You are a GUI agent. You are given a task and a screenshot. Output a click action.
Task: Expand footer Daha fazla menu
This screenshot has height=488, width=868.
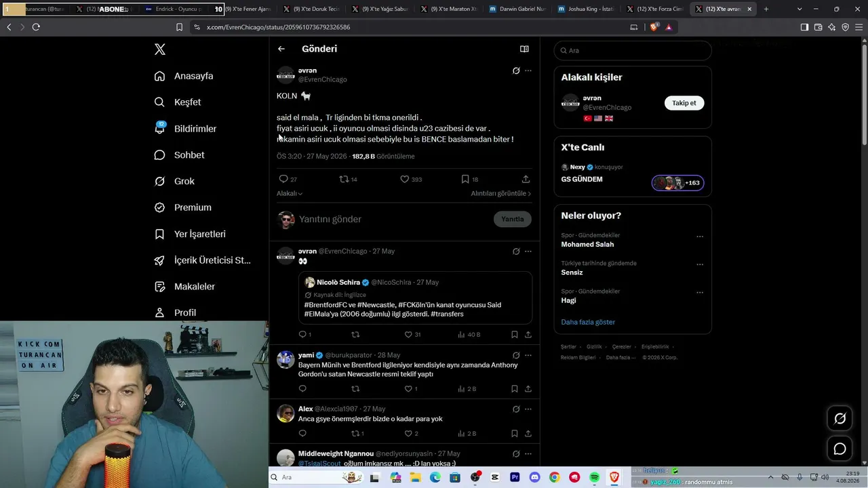click(x=621, y=357)
